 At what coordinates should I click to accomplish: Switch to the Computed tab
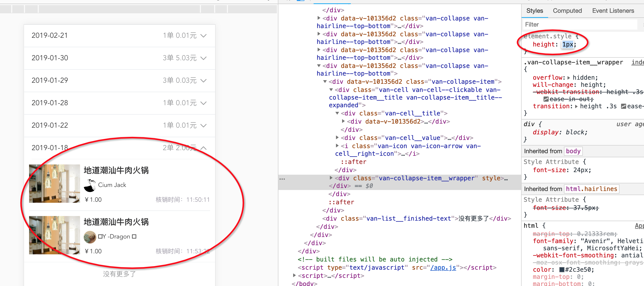click(x=567, y=11)
